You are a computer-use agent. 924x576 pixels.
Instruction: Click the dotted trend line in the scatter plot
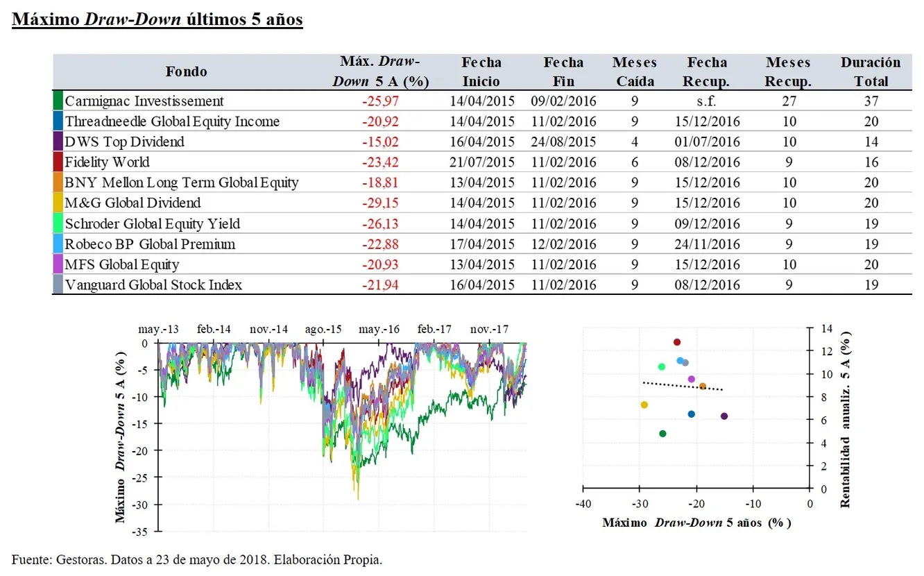point(683,386)
